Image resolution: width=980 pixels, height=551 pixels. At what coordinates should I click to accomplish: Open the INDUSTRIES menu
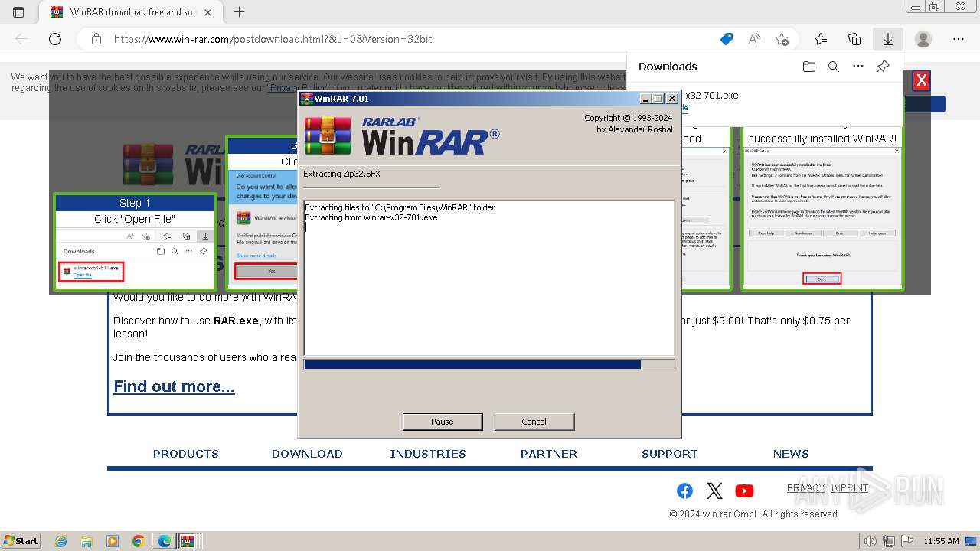[x=428, y=454]
